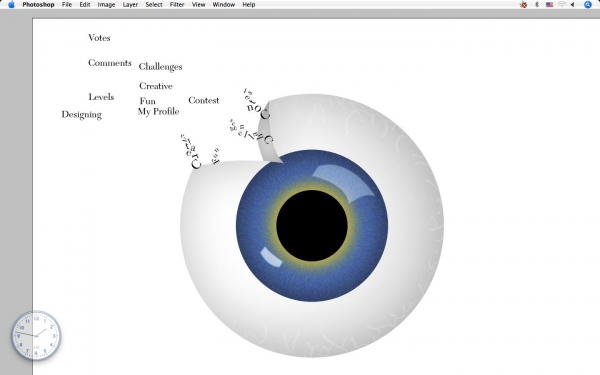Click the Bluetooth status icon

point(537,5)
